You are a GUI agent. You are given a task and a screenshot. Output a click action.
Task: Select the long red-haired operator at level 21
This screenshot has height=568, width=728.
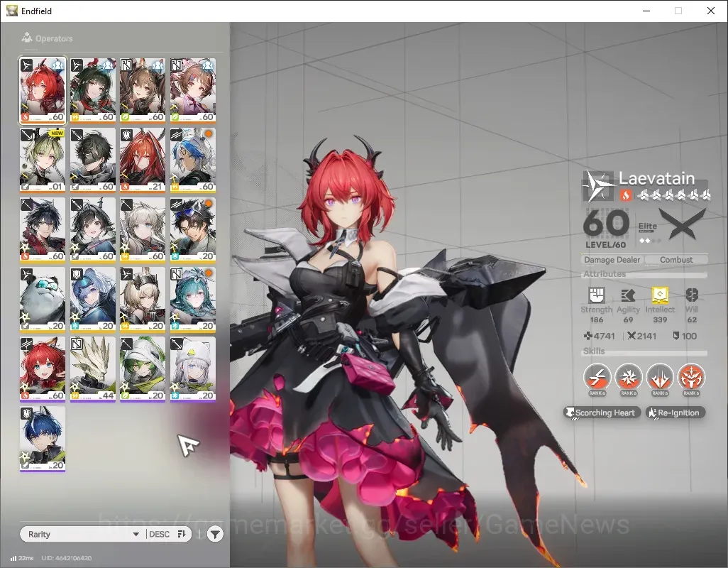[x=143, y=160]
